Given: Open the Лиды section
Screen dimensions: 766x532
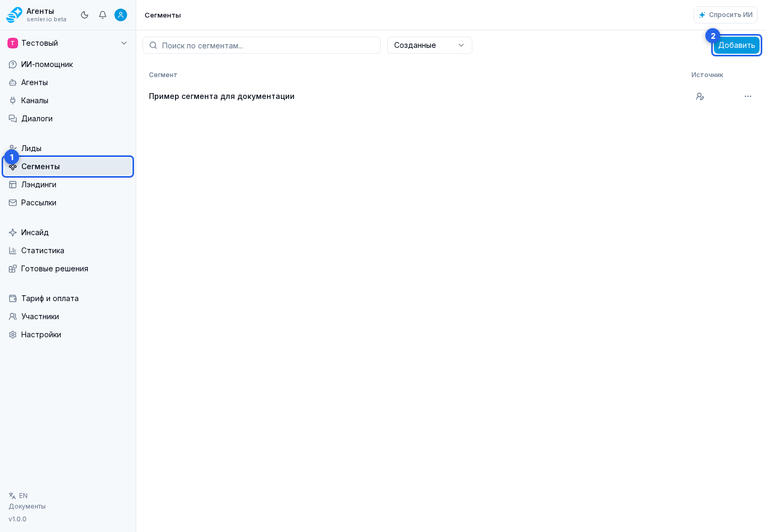Looking at the screenshot, I should coord(68,148).
